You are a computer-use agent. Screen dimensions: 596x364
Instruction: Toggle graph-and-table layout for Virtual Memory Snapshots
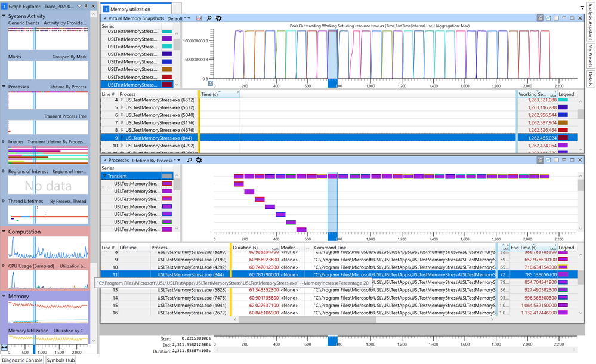click(x=540, y=18)
